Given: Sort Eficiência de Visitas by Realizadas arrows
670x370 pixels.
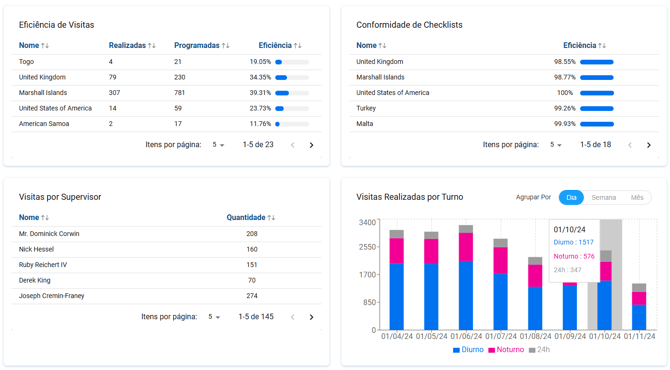Looking at the screenshot, I should click(x=152, y=46).
